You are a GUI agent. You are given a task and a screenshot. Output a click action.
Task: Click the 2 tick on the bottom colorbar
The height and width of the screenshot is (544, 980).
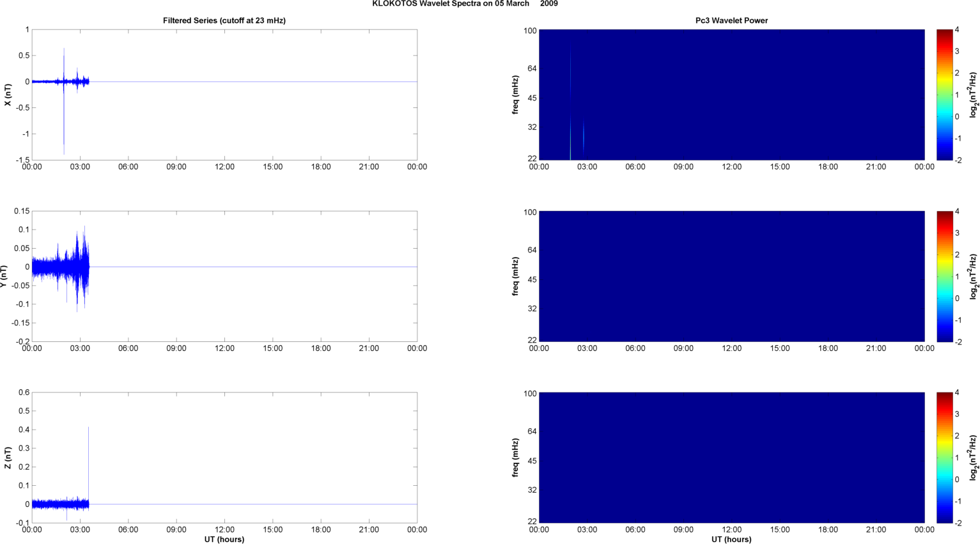click(957, 436)
